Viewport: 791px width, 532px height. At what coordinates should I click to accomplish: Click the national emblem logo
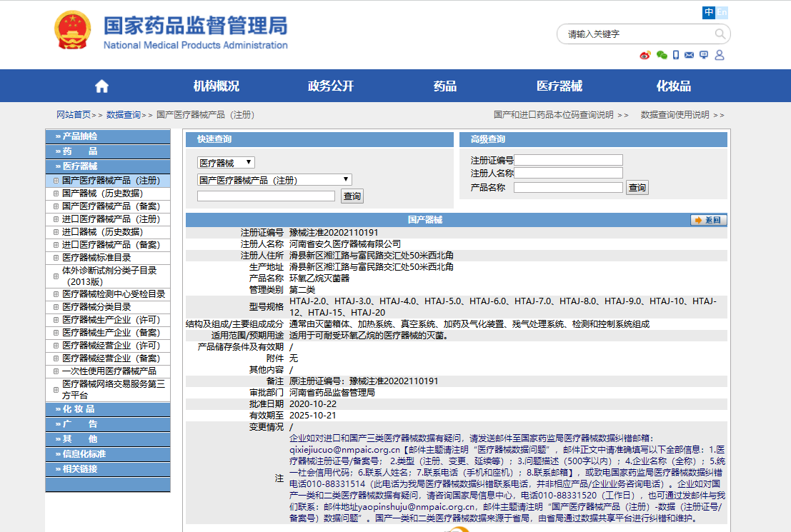pyautogui.click(x=73, y=30)
